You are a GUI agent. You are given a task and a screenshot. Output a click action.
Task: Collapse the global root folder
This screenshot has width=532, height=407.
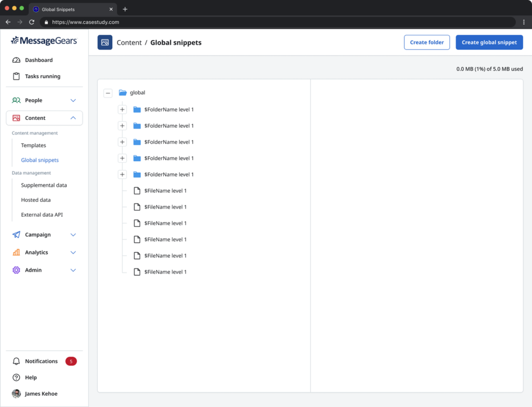108,93
